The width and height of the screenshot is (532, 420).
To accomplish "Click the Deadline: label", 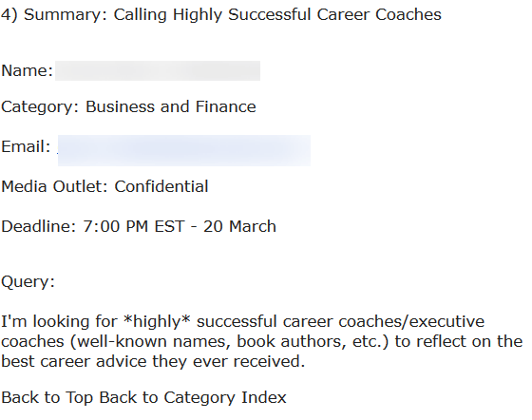I will coord(39,226).
